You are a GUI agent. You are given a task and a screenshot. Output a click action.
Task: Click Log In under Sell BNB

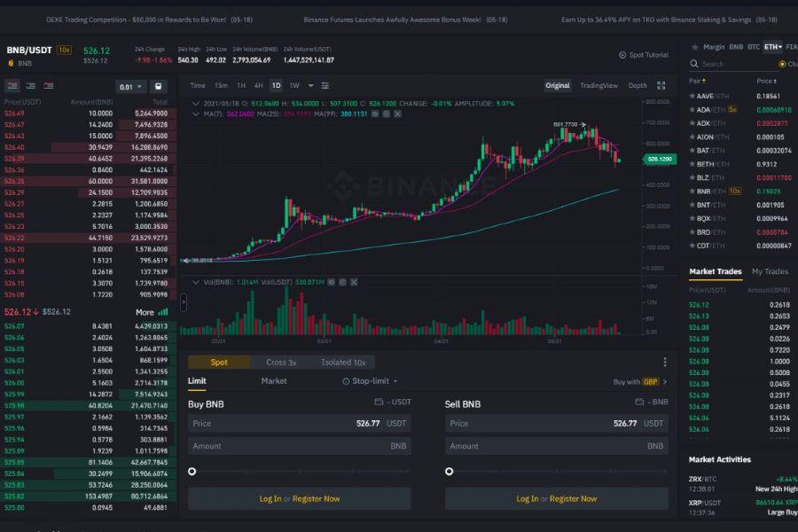528,499
